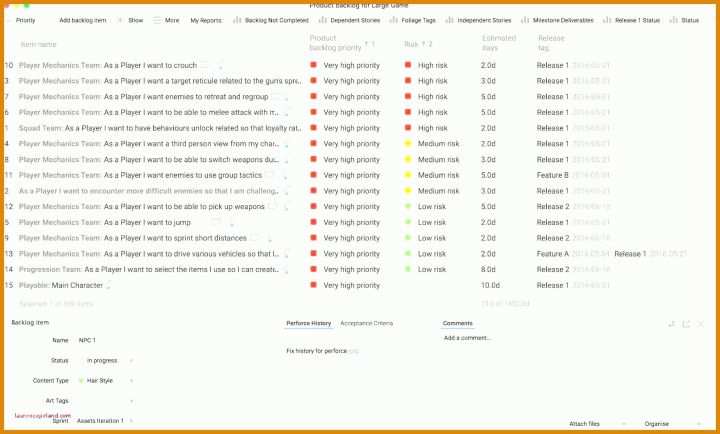Image resolution: width=720 pixels, height=434 pixels.
Task: Open the Milestone Deliverables report
Action: click(563, 20)
